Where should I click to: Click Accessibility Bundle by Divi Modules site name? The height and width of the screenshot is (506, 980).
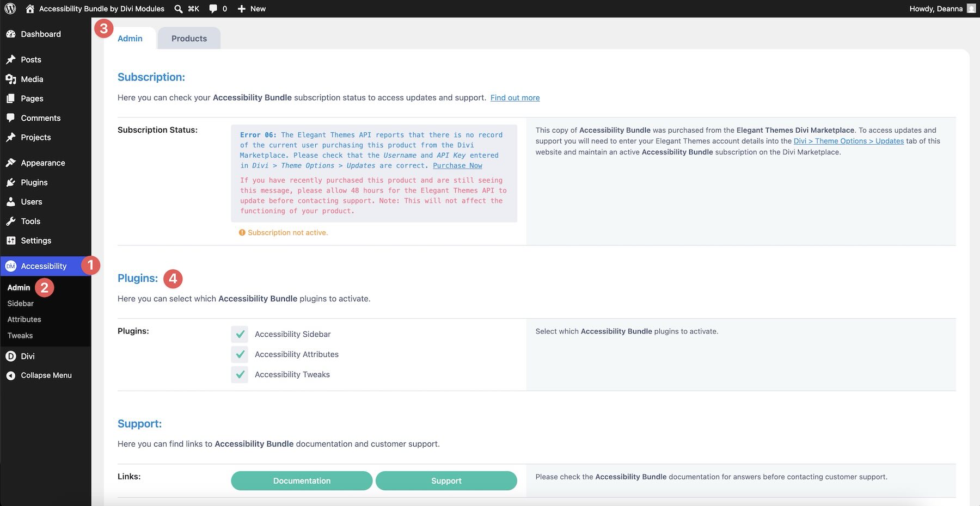(x=102, y=9)
